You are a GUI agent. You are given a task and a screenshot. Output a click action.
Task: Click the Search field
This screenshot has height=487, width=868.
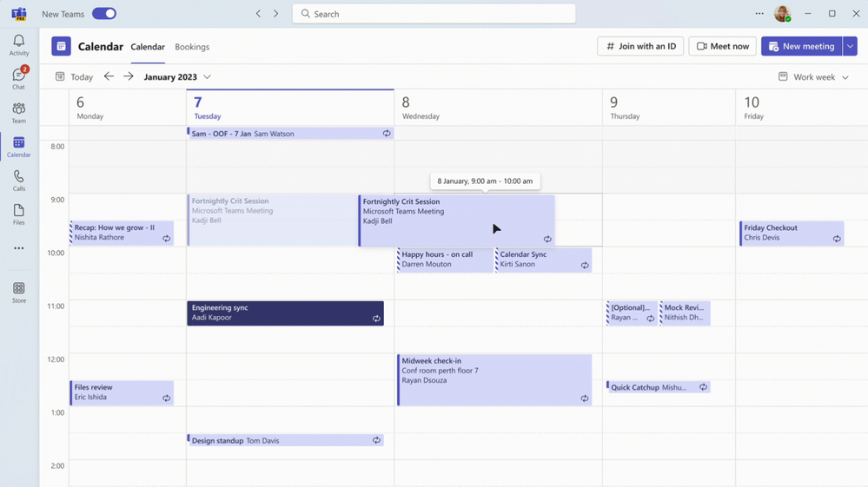pyautogui.click(x=434, y=14)
